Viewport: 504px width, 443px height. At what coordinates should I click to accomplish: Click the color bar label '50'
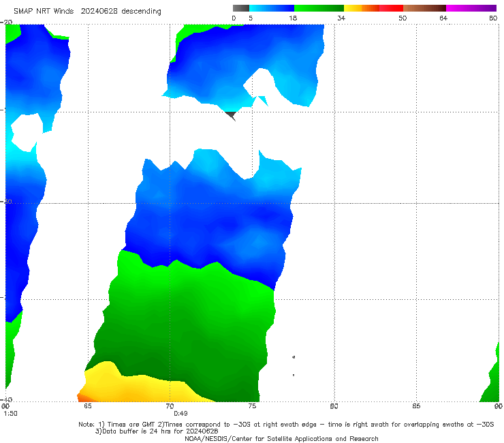[x=403, y=18]
